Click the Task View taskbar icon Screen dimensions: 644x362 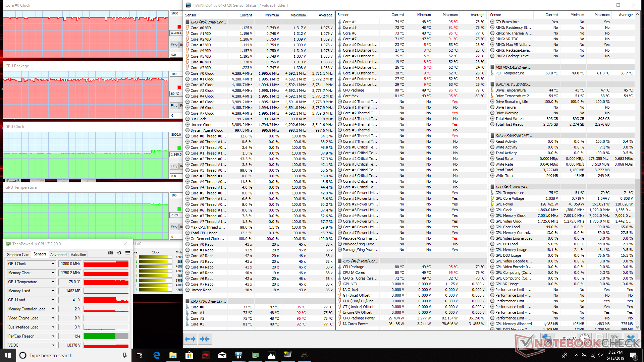coord(140,355)
